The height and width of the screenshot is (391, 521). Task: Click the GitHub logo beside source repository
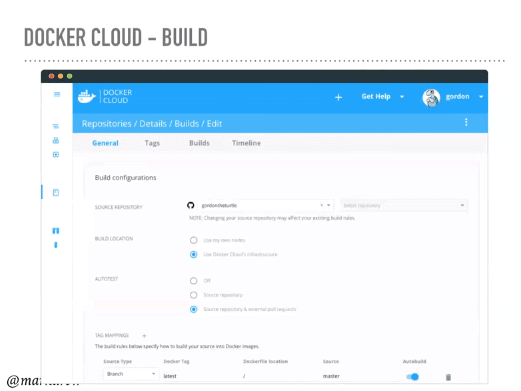click(191, 205)
